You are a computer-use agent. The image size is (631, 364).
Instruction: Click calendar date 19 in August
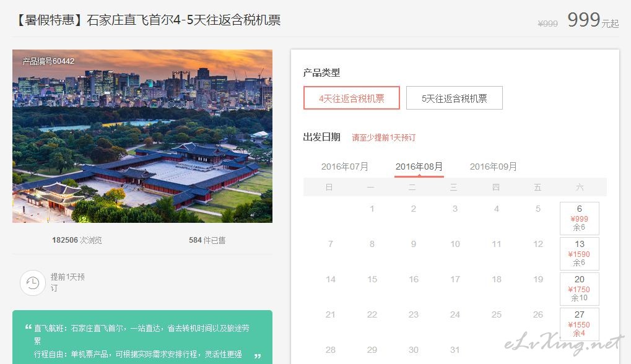pyautogui.click(x=538, y=279)
